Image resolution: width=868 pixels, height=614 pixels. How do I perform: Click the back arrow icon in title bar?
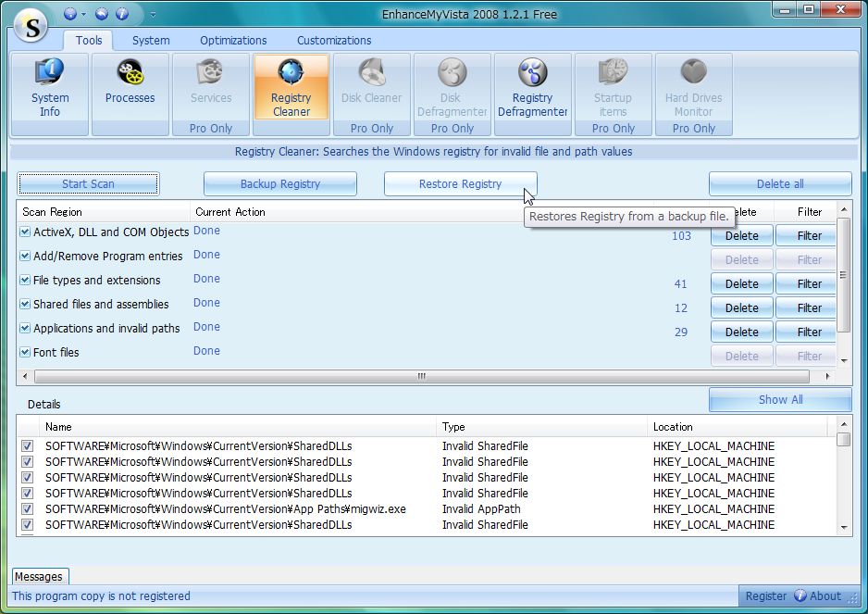[x=101, y=14]
